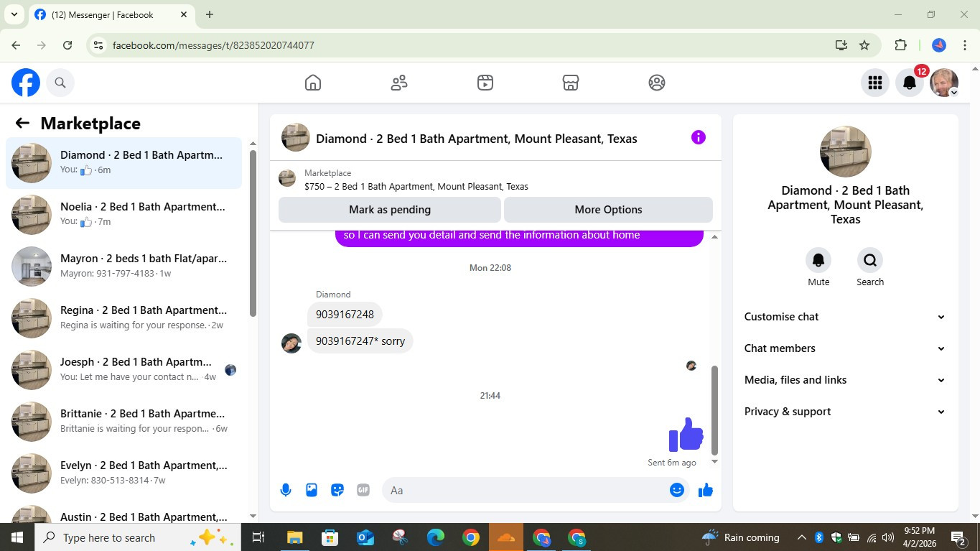Expand the Chat members section

point(845,348)
